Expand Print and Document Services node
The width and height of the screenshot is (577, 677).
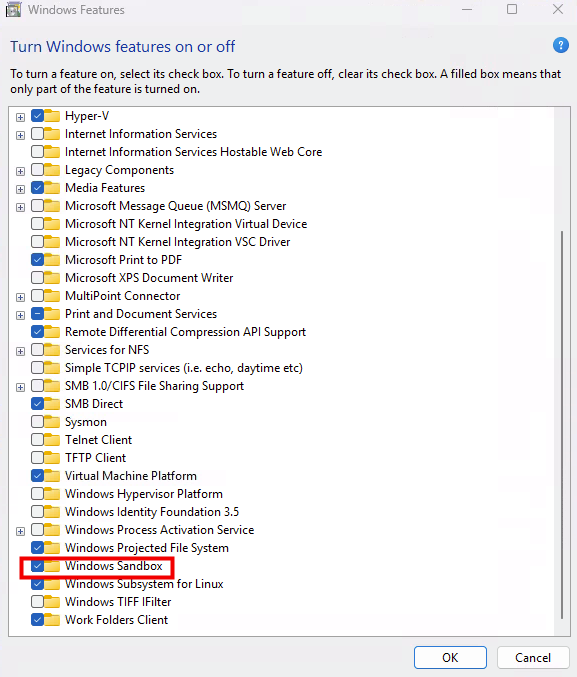point(20,315)
